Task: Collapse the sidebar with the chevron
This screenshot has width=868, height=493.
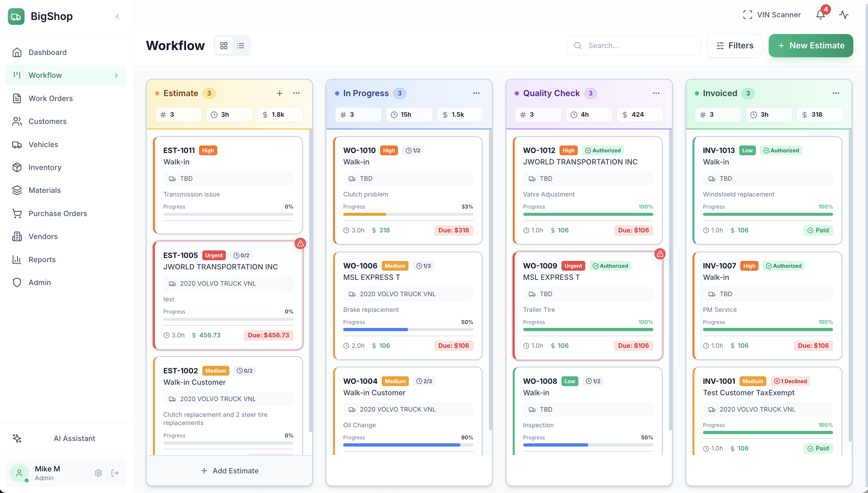Action: pyautogui.click(x=117, y=16)
